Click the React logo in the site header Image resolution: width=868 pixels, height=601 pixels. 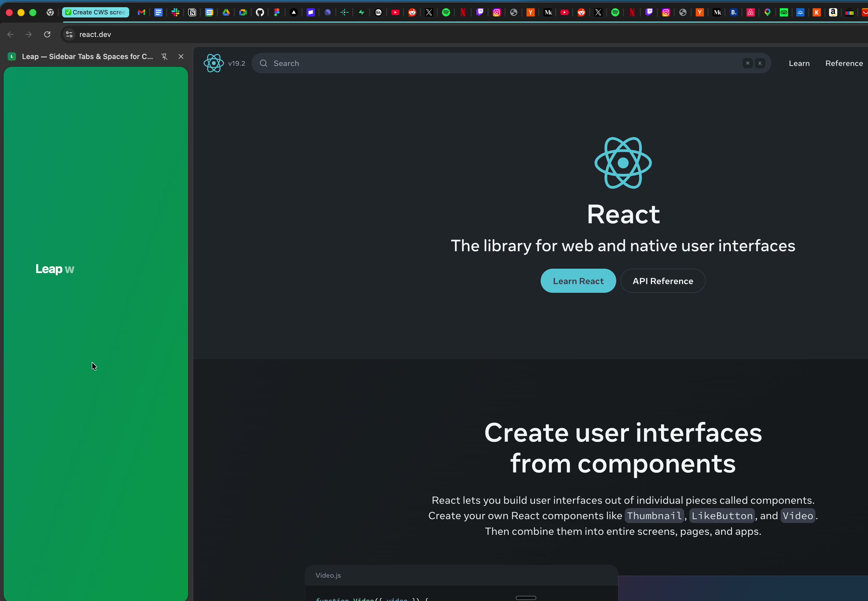tap(214, 63)
